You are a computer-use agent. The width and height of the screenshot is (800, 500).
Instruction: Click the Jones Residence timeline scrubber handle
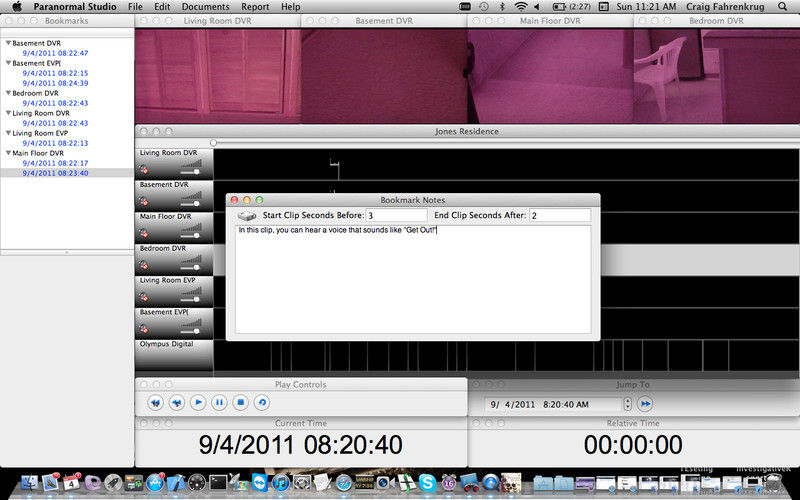point(213,143)
